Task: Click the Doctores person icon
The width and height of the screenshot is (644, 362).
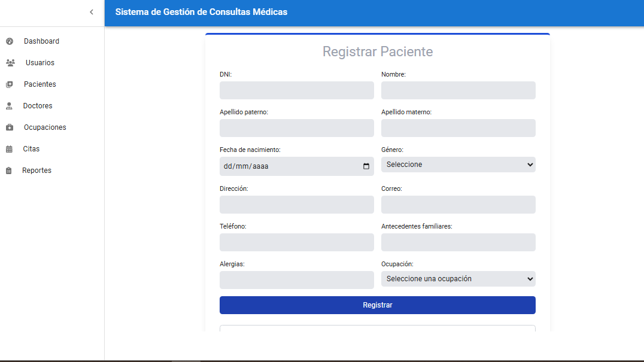Action: 9,106
